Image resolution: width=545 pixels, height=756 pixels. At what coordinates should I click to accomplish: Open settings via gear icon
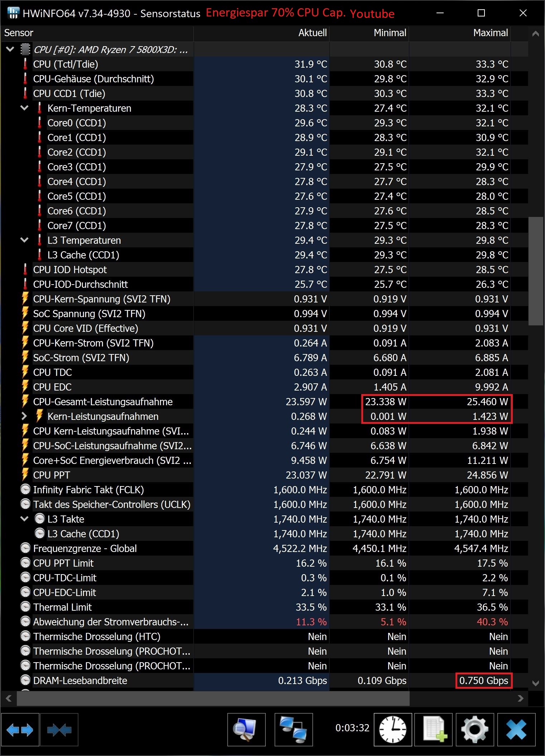(x=475, y=730)
